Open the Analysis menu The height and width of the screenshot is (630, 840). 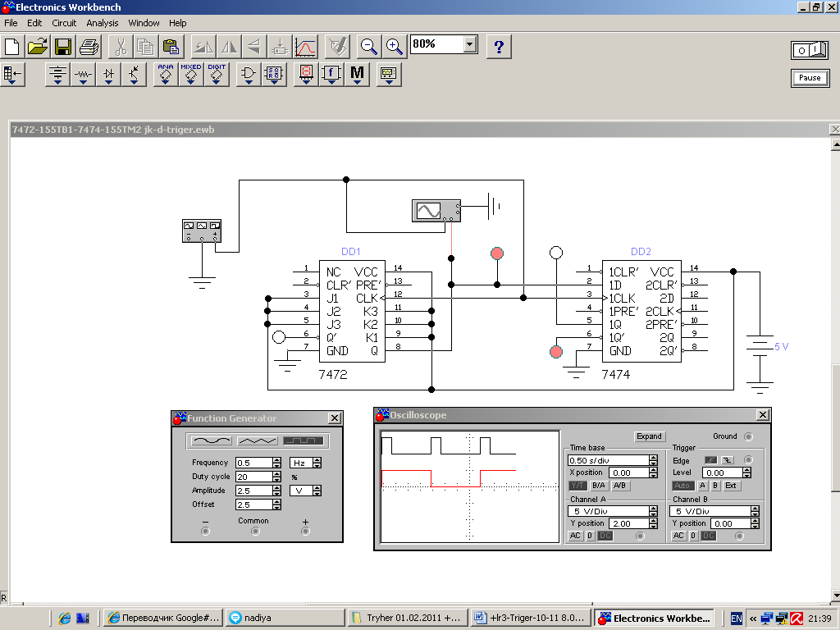point(103,23)
